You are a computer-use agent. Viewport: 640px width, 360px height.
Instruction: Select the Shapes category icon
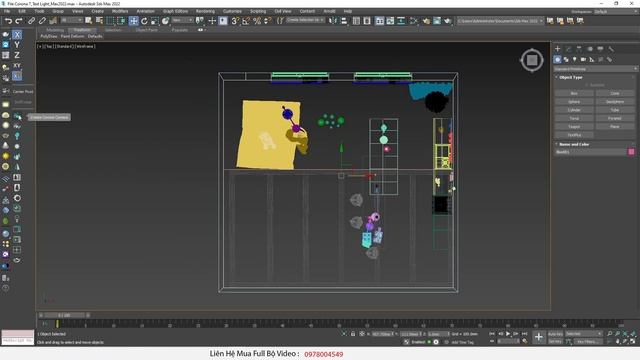tap(566, 60)
